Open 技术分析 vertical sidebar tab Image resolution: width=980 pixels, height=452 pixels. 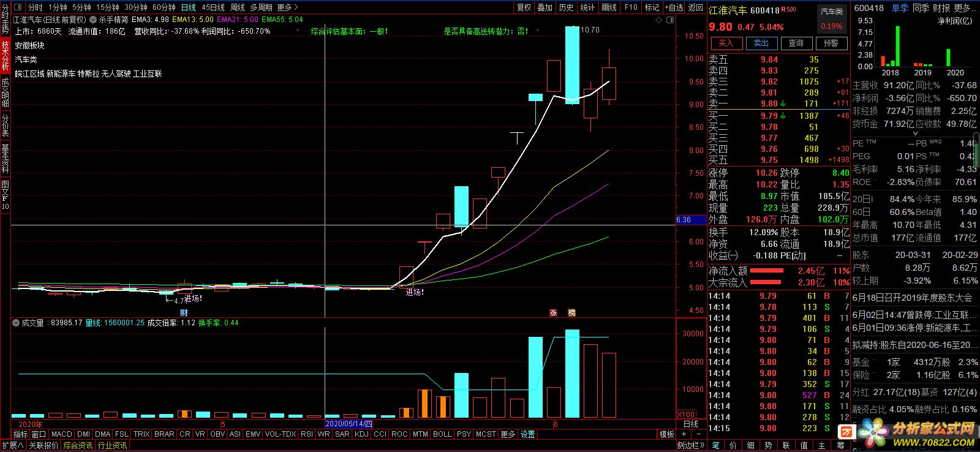point(5,56)
